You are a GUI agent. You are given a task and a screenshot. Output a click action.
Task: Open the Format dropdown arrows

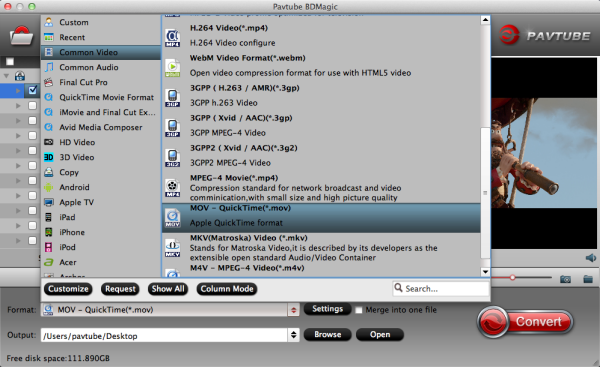[x=293, y=310]
